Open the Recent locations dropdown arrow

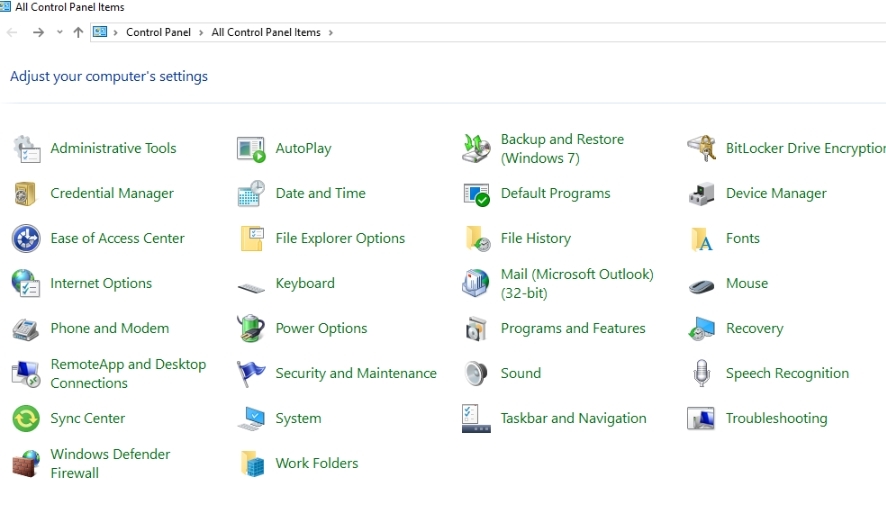(59, 33)
